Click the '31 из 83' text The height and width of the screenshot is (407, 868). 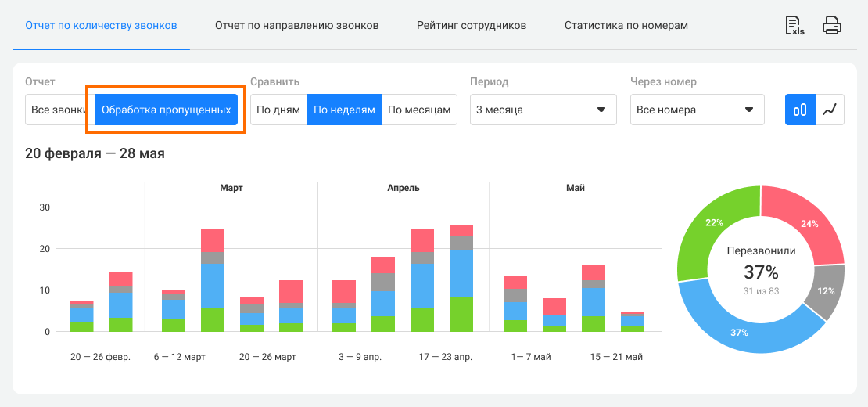pyautogui.click(x=761, y=290)
